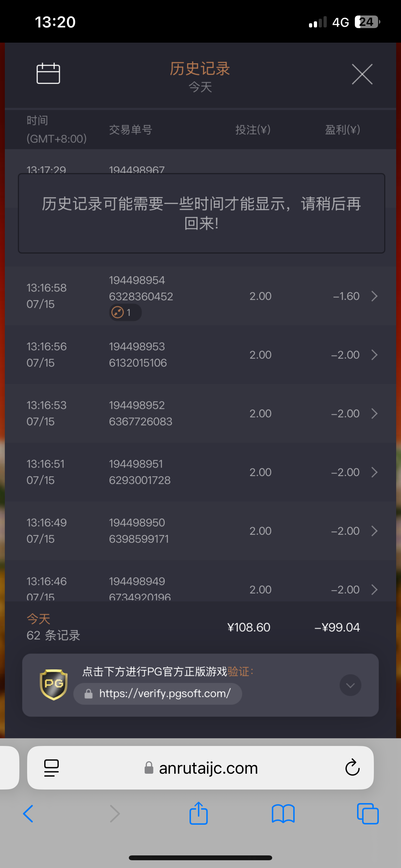Expand record 194498952 details
Image resolution: width=401 pixels, height=868 pixels.
click(x=374, y=413)
